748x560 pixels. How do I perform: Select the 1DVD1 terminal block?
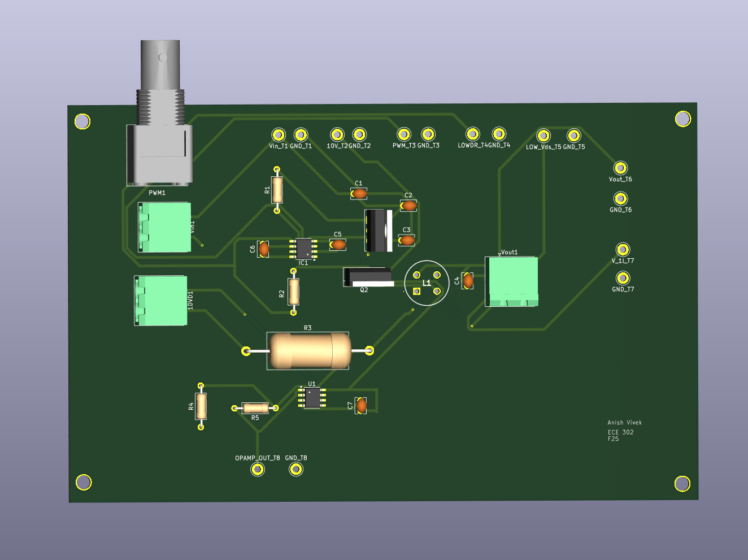point(161,299)
